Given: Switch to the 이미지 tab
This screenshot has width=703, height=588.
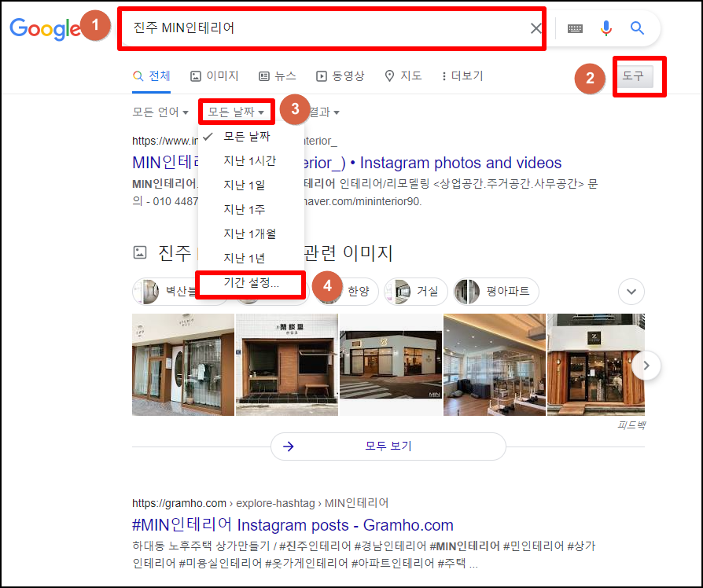Looking at the screenshot, I should click(215, 76).
